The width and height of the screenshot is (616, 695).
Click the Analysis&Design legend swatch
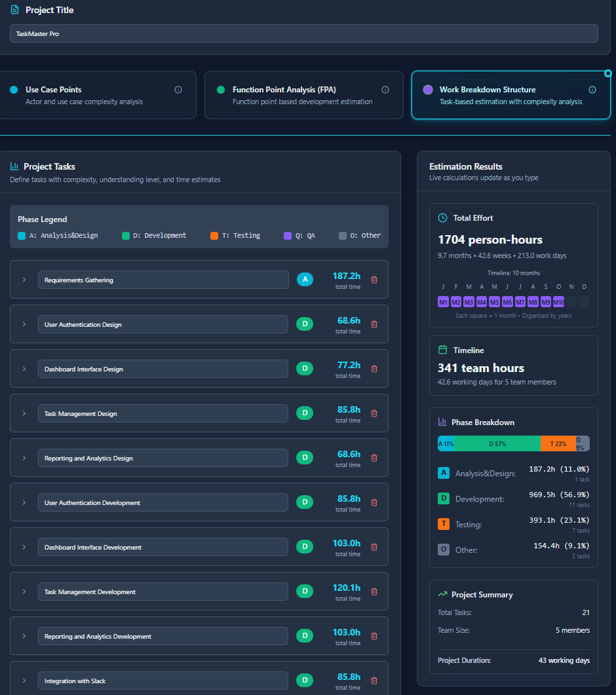[21, 236]
